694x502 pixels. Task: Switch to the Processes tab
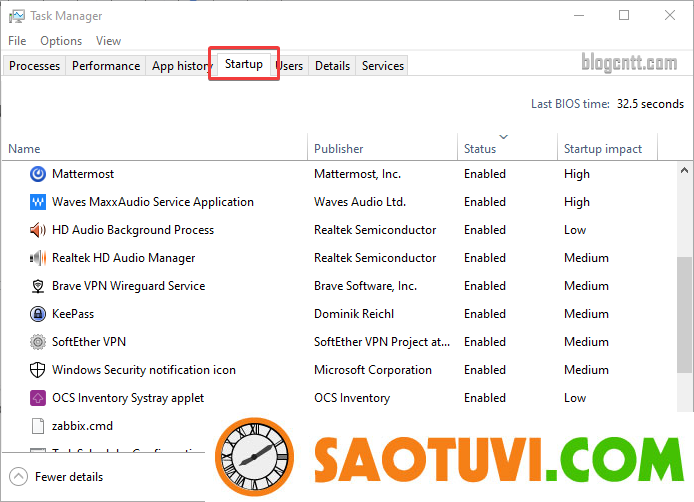point(34,66)
